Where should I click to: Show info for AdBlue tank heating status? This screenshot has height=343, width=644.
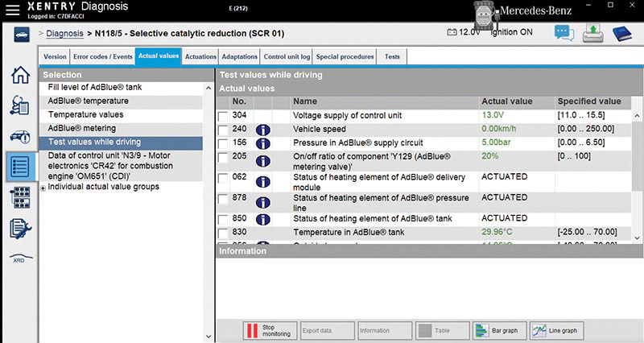pyautogui.click(x=263, y=219)
